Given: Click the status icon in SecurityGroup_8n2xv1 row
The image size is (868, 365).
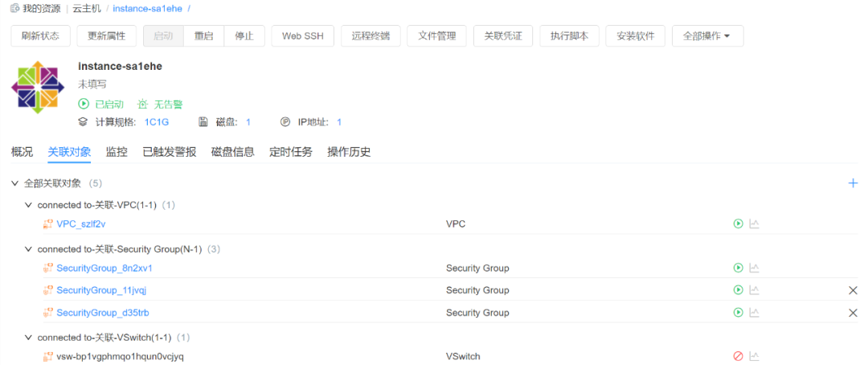Looking at the screenshot, I should tap(738, 268).
